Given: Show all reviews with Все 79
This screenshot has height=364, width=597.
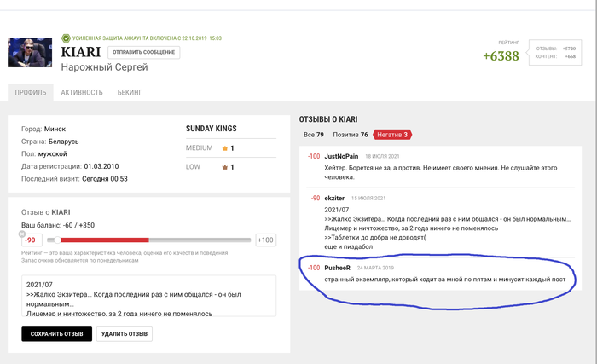Looking at the screenshot, I should click(314, 135).
